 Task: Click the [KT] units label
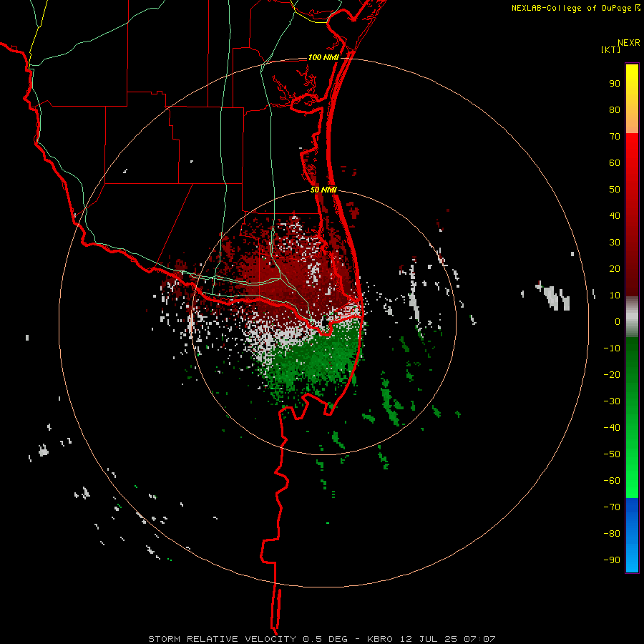[610, 49]
